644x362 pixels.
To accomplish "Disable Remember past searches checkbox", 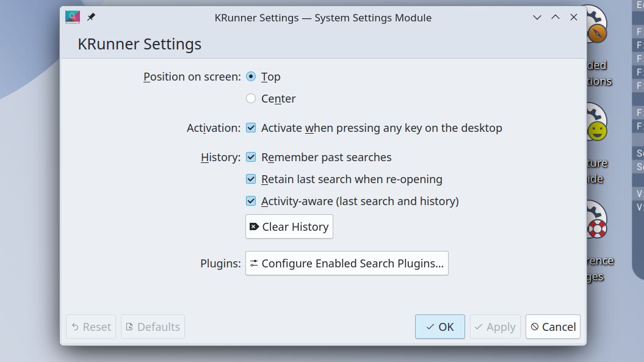I will tap(251, 157).
